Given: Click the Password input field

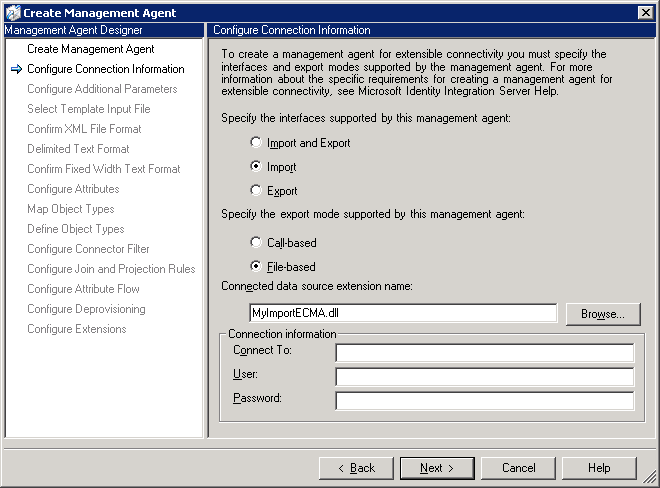Looking at the screenshot, I should (x=484, y=400).
